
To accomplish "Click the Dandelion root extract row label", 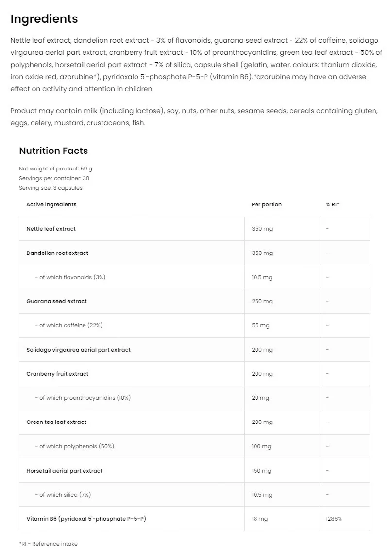I will tap(57, 253).
